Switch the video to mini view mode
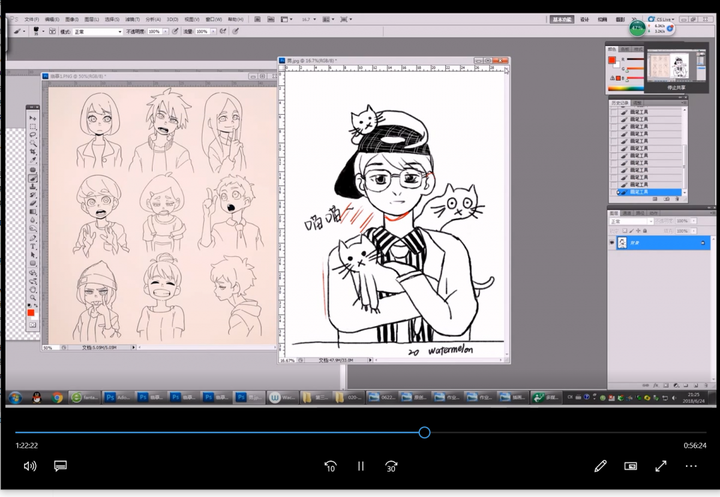Screen dimensions: 720x497 pyautogui.click(x=630, y=466)
